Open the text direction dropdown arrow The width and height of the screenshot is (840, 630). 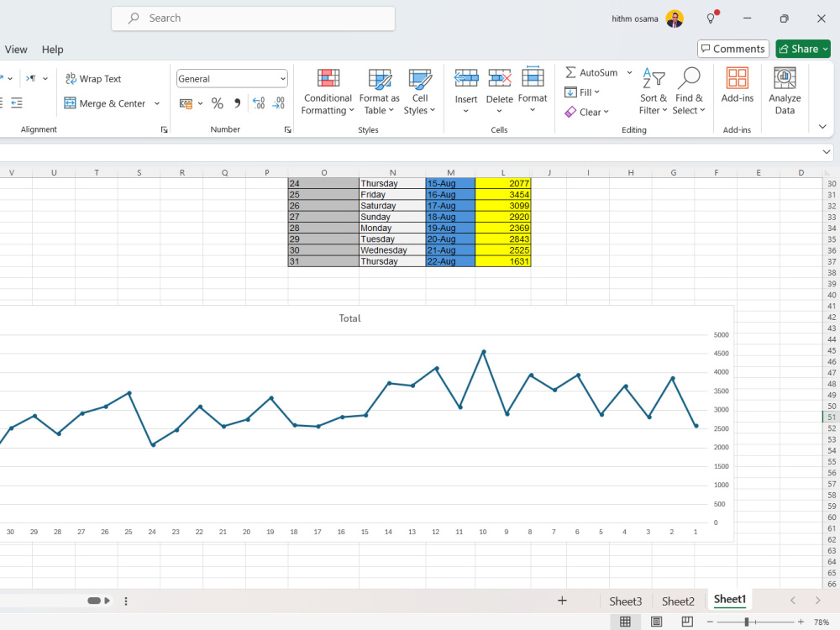pyautogui.click(x=45, y=79)
